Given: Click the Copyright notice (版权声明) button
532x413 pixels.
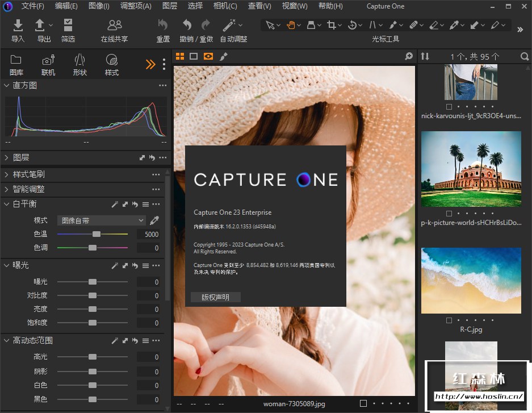Looking at the screenshot, I should [216, 297].
